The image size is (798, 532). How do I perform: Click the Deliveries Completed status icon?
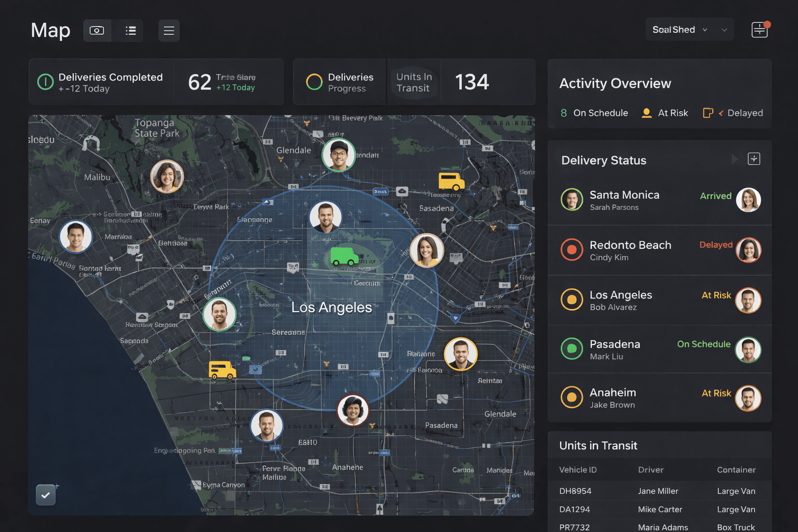pos(46,82)
